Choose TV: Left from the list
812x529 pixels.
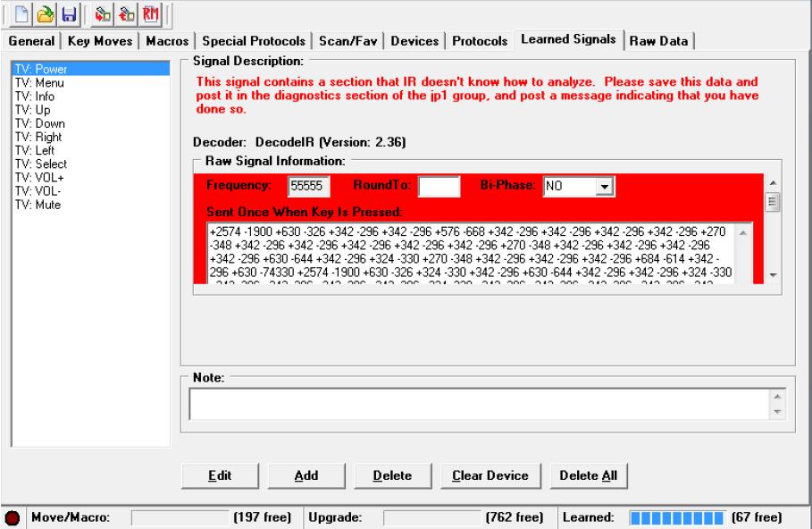(90, 150)
